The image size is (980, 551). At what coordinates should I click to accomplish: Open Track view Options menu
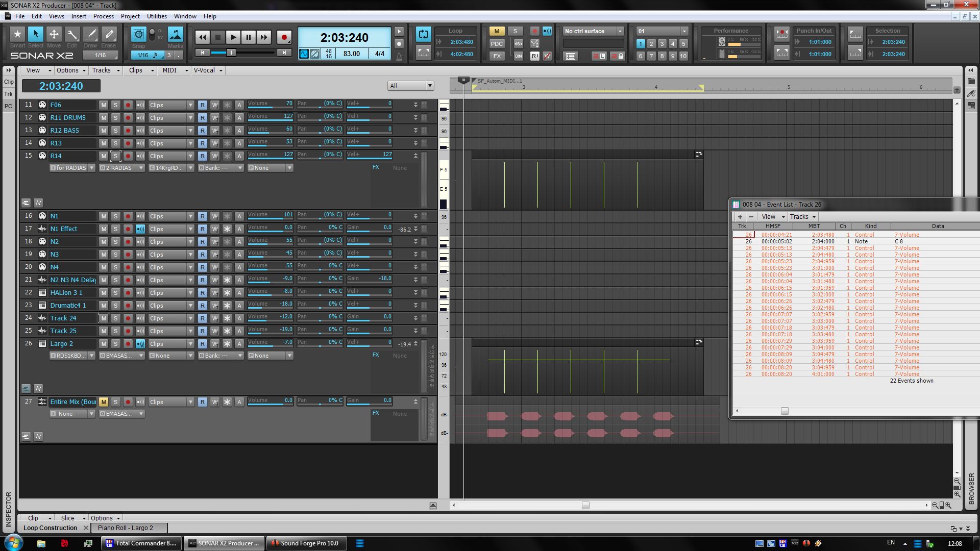70,70
